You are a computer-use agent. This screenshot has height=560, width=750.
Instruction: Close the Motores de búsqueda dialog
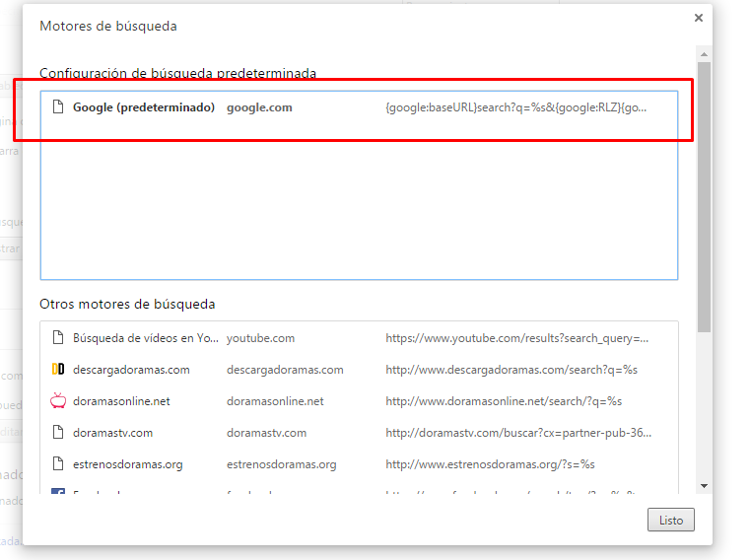pyautogui.click(x=699, y=18)
